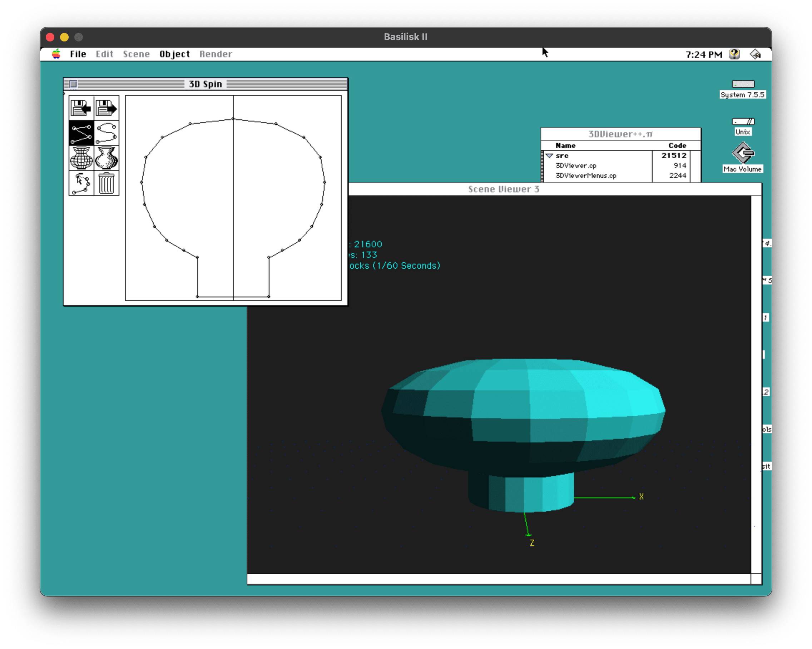
Task: Open the Apple menu
Action: coord(56,54)
